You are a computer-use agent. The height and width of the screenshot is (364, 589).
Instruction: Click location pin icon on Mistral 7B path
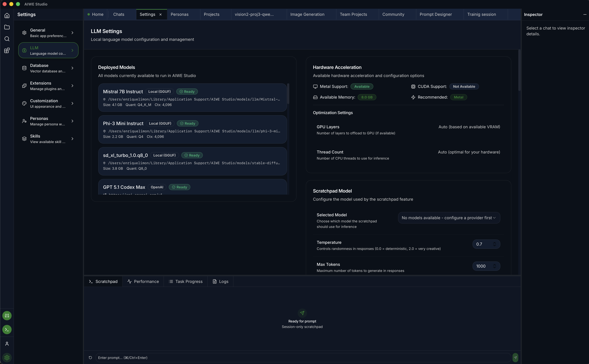104,99
